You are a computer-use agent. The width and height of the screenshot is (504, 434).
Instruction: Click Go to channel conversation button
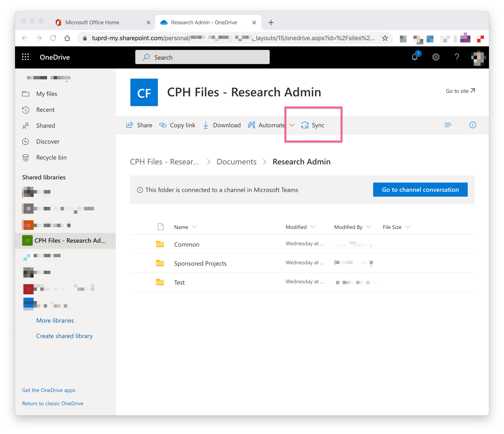click(x=420, y=190)
